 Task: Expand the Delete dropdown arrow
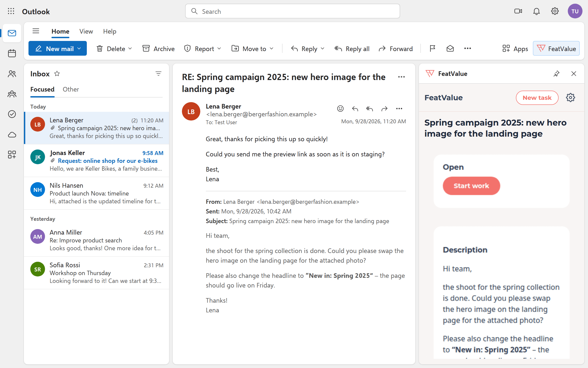pyautogui.click(x=130, y=49)
